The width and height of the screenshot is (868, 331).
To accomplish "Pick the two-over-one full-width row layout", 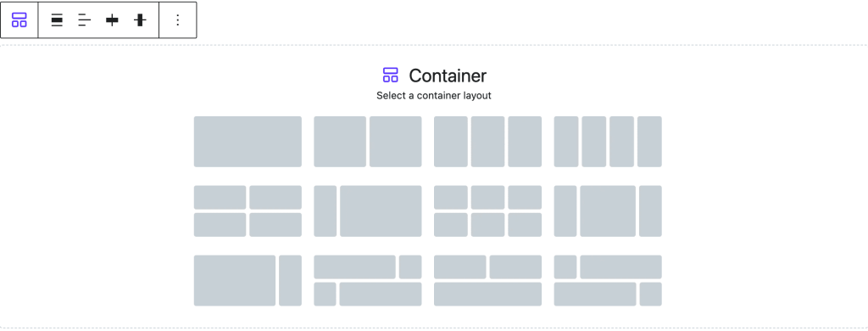I will [x=487, y=281].
